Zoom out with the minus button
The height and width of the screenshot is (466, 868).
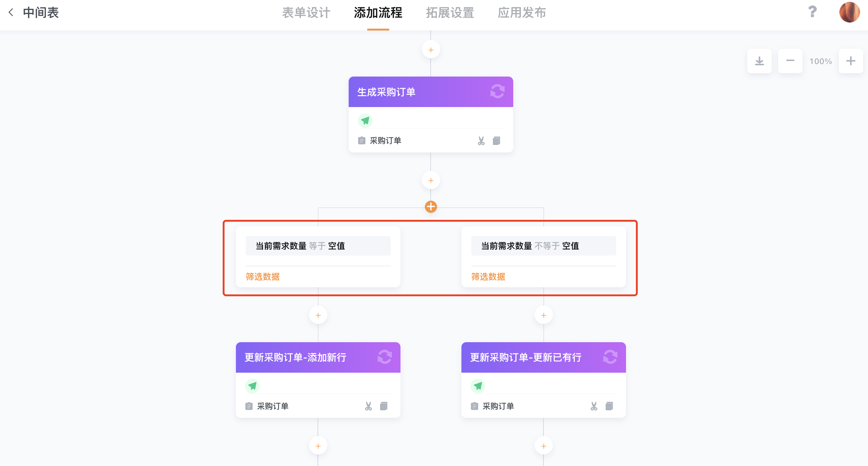point(790,61)
